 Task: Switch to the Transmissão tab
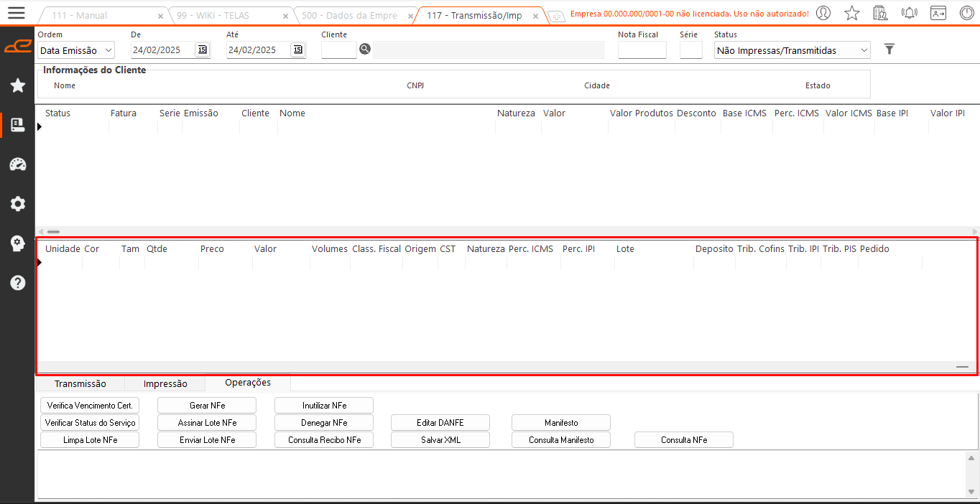(x=80, y=384)
